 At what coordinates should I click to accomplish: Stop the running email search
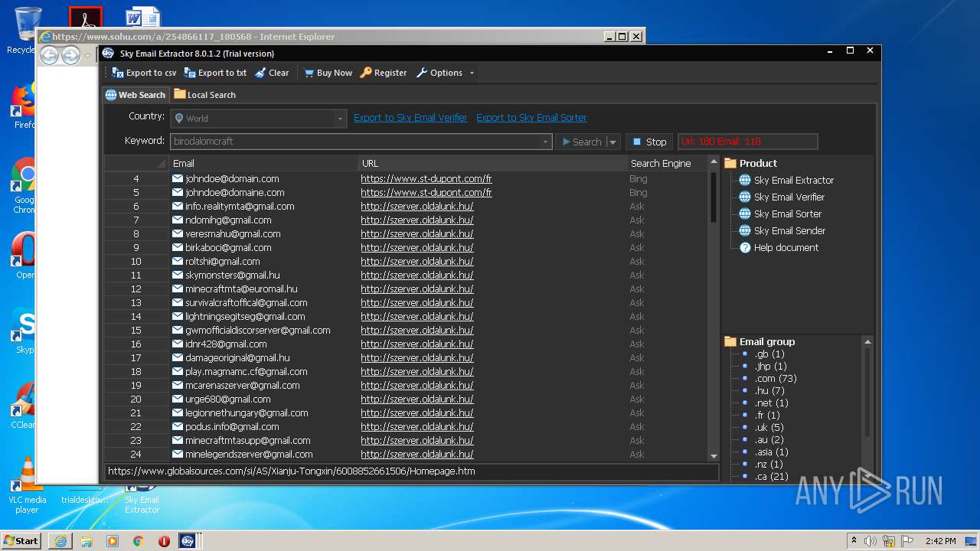pos(649,142)
